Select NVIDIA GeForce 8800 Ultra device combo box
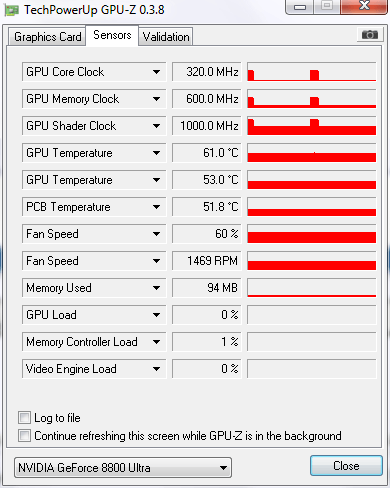Screen dimensions: 390x488 123,468
